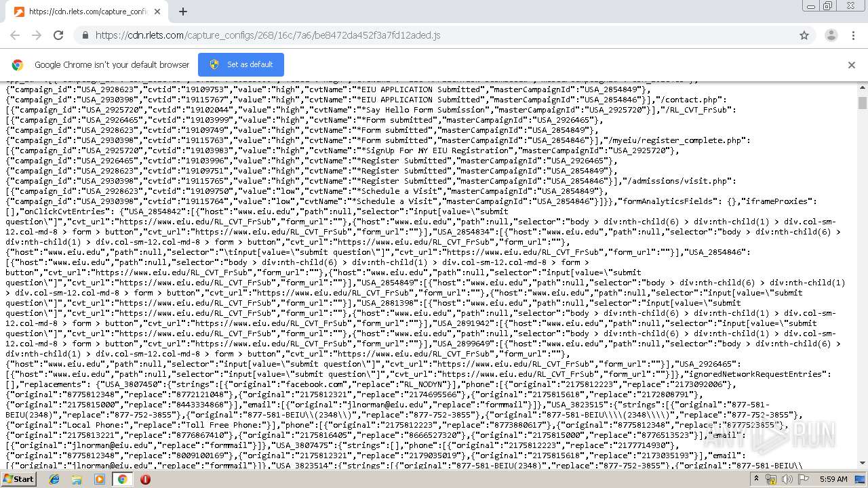Open a new tab

click(183, 12)
